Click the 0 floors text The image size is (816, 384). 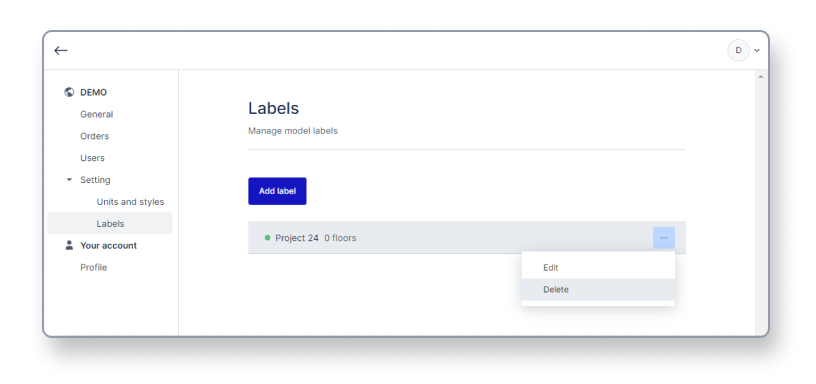[x=340, y=238]
